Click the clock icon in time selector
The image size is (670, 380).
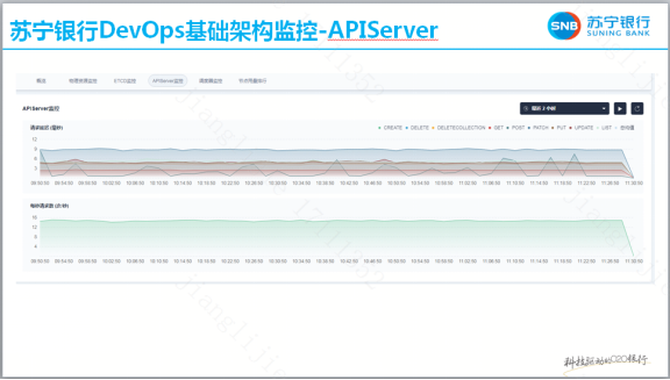(x=526, y=109)
